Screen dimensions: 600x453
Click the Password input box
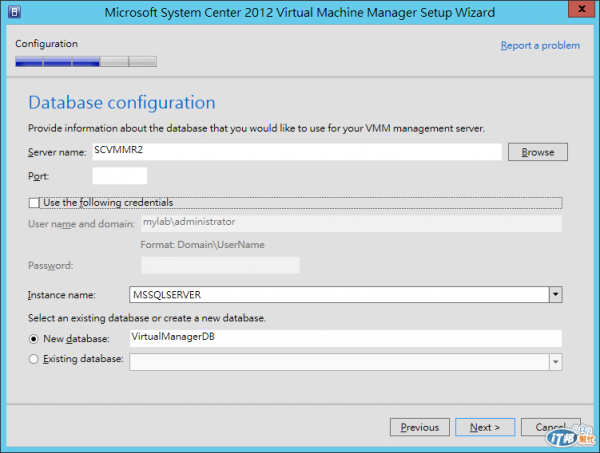pos(220,265)
